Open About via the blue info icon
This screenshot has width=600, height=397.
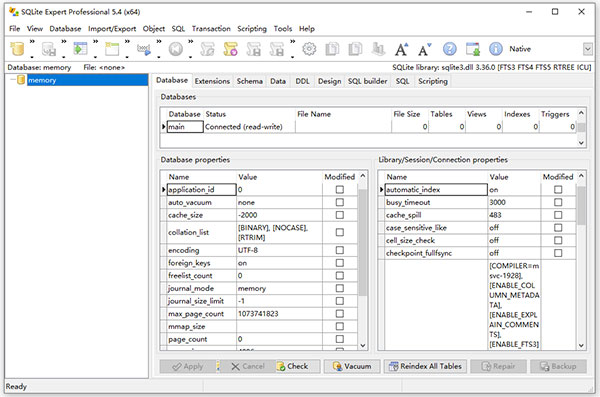tap(496, 49)
